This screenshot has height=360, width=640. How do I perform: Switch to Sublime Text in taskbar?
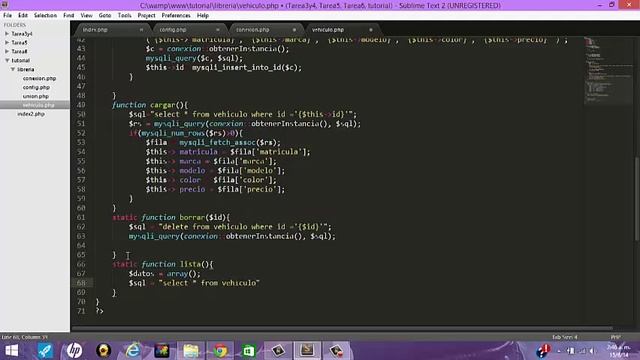click(x=307, y=351)
